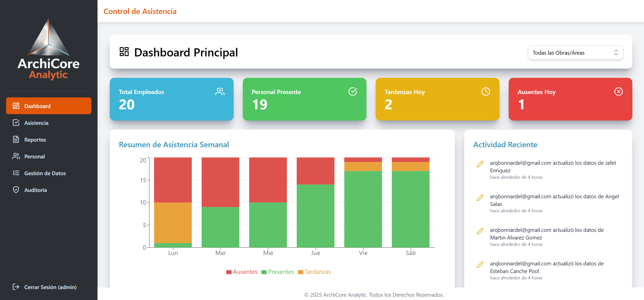This screenshot has width=644, height=300.
Task: Click the grid icon beside Dashboard Principal
Action: [124, 52]
